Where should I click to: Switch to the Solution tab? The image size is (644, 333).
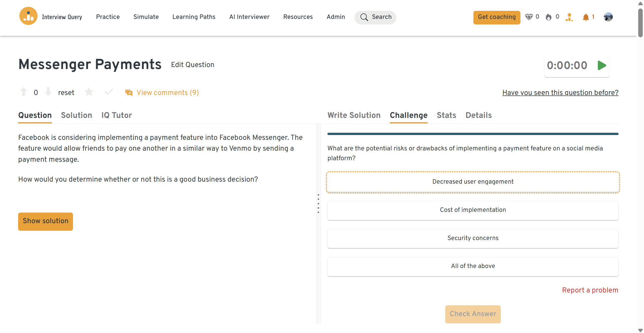77,115
